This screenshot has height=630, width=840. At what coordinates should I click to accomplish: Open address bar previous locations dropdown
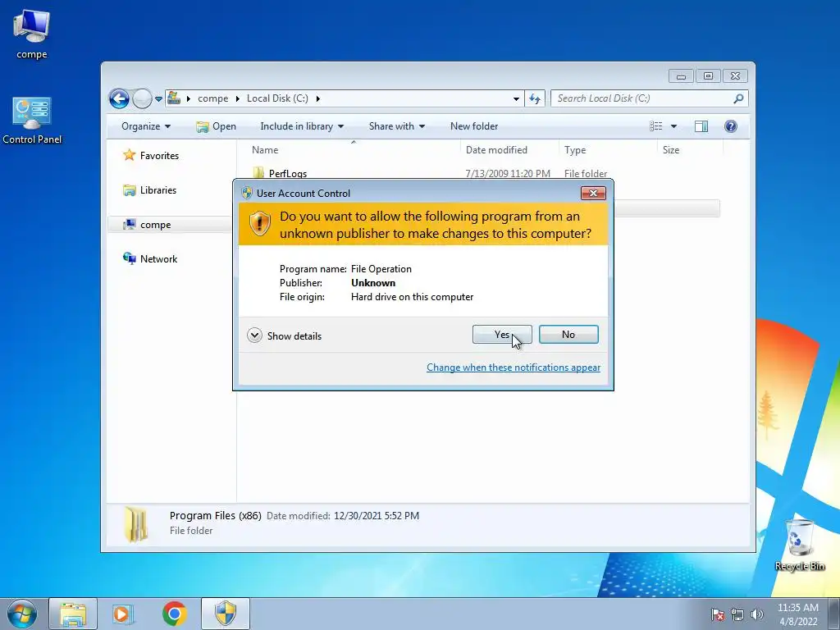(516, 98)
